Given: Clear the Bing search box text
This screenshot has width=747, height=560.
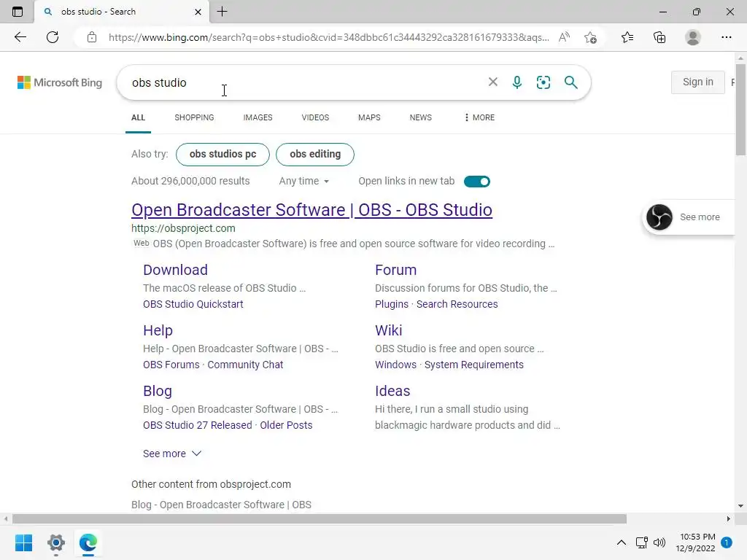Looking at the screenshot, I should pyautogui.click(x=493, y=82).
